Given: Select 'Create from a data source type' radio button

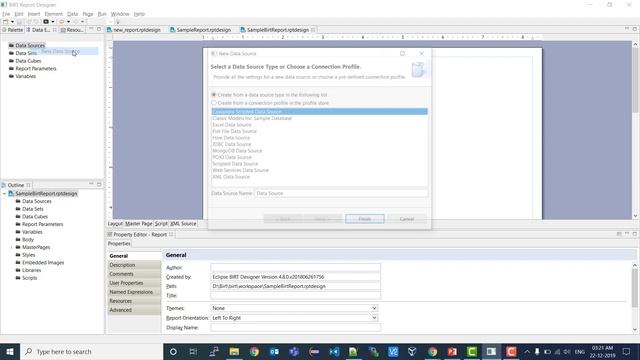Looking at the screenshot, I should pos(213,95).
